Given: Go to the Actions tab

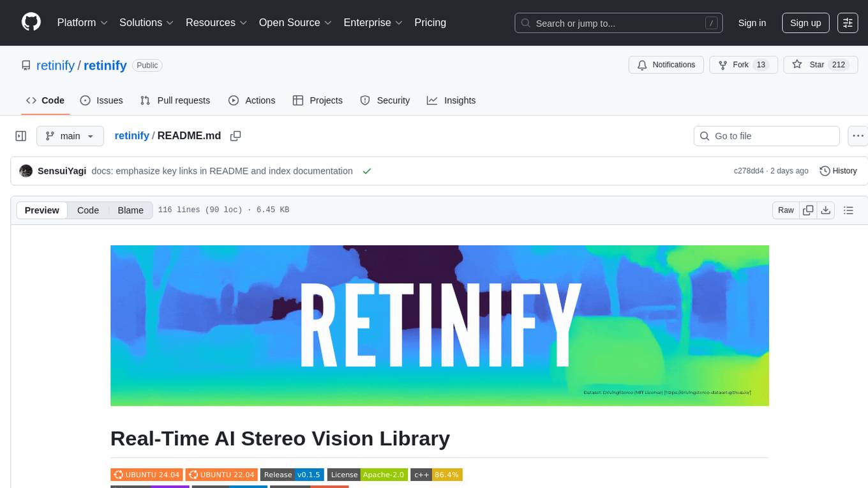Looking at the screenshot, I should pyautogui.click(x=251, y=100).
